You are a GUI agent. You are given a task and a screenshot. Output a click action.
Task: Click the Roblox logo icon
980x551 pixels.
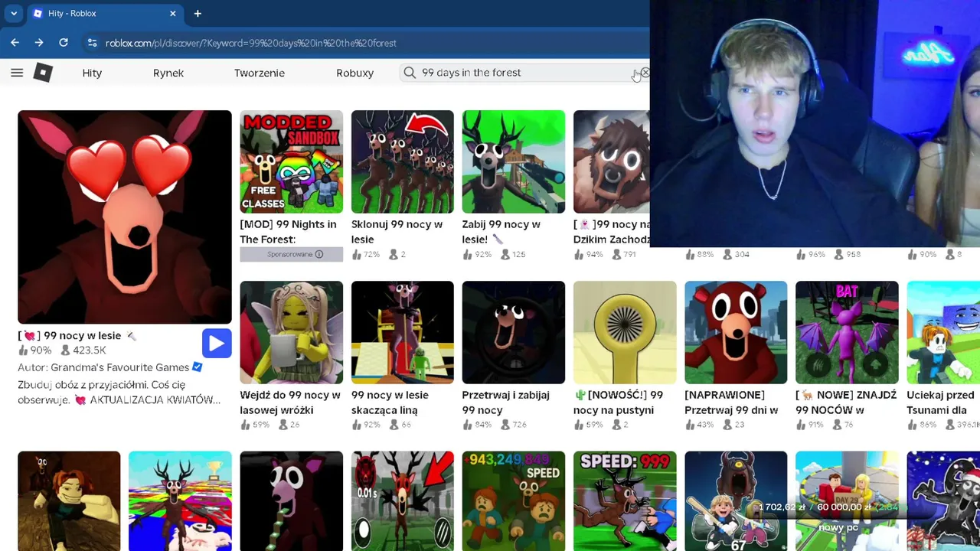click(43, 73)
